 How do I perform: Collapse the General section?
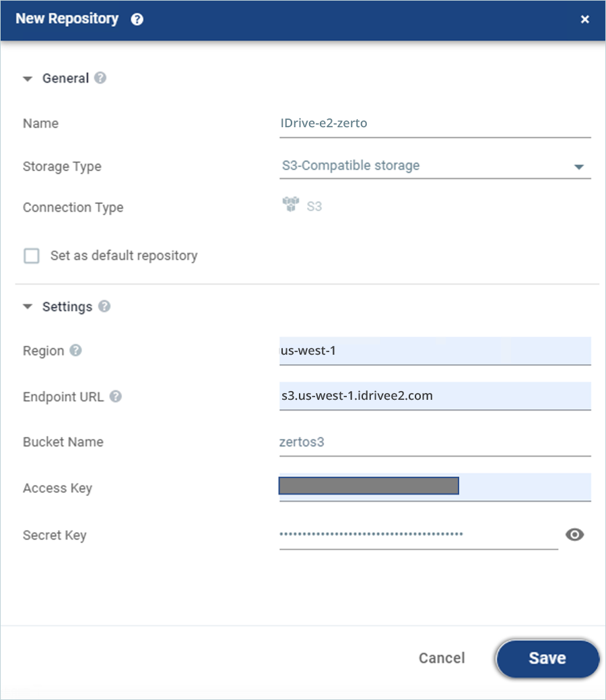pos(28,79)
